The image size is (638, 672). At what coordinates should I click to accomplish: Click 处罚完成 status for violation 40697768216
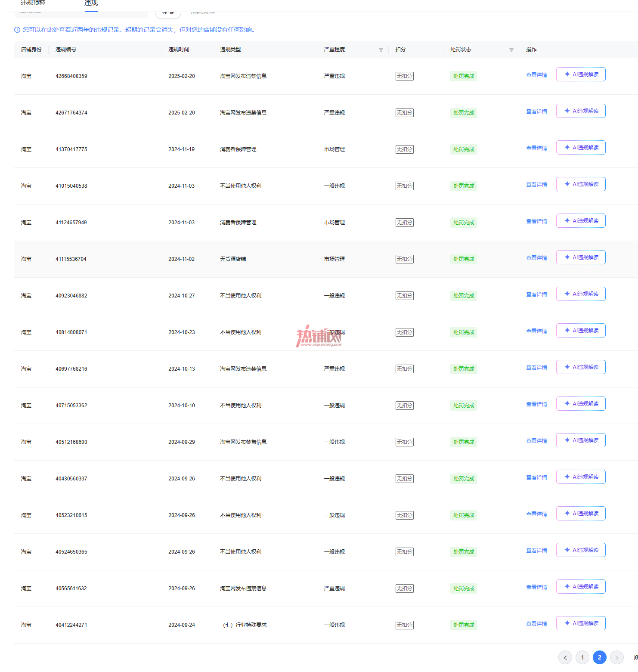[464, 369]
